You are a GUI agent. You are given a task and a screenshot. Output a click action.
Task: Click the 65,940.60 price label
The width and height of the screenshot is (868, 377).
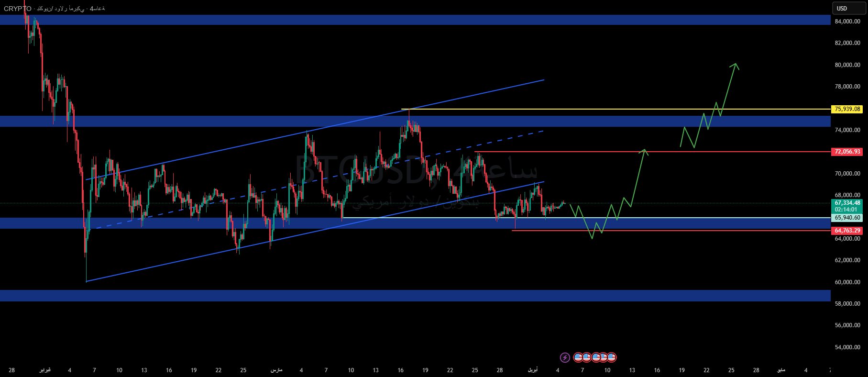tap(847, 218)
